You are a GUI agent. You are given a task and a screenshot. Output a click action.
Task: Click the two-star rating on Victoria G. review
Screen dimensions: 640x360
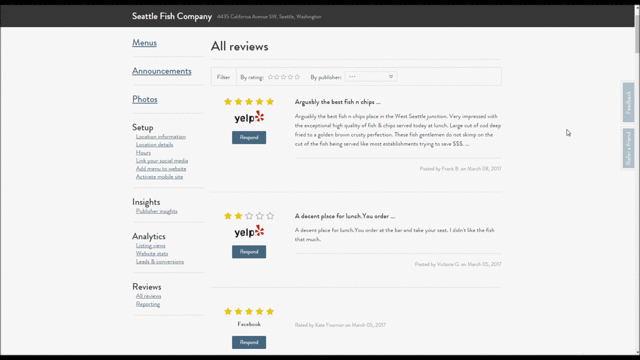[x=249, y=216]
